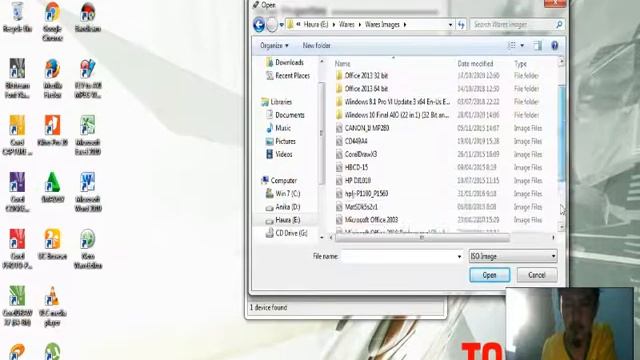
Task: Click the New folder button
Action: click(316, 46)
